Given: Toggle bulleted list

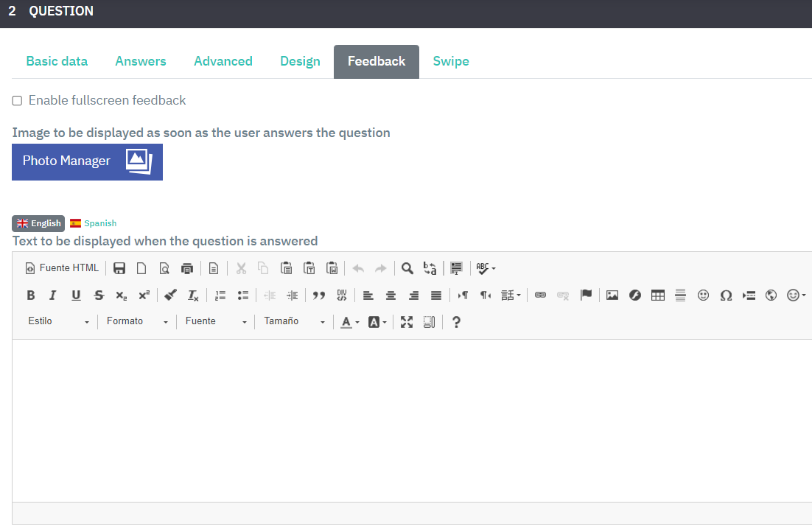Looking at the screenshot, I should click(x=243, y=295).
